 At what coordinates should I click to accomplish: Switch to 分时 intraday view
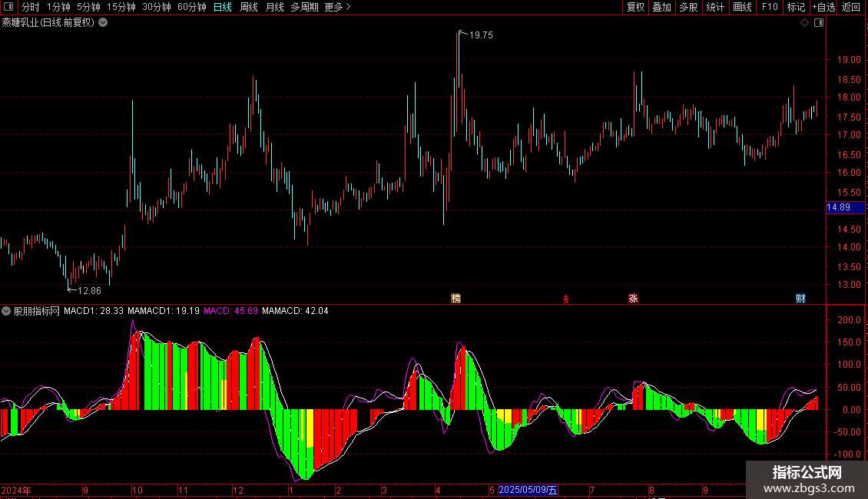coord(30,7)
